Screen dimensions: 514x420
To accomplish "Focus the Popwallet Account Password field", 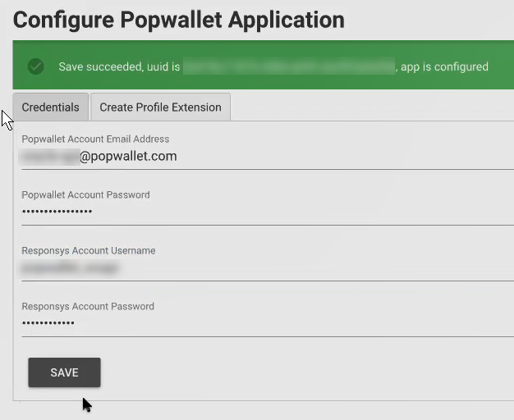I will 268,212.
